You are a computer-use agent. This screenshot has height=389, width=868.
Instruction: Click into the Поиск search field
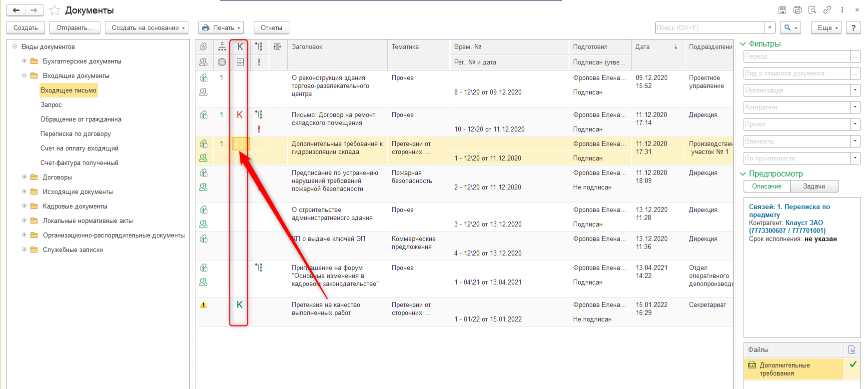(x=710, y=27)
